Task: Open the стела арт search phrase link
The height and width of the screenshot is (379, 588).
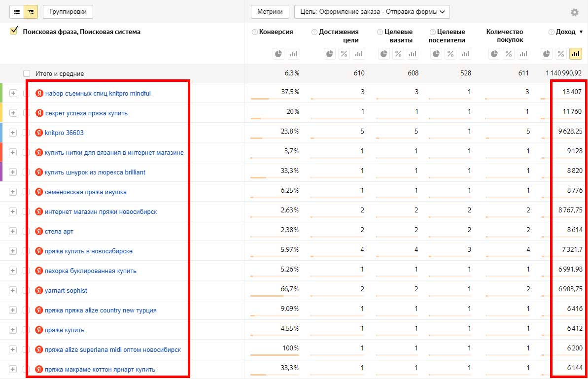Action: point(59,231)
